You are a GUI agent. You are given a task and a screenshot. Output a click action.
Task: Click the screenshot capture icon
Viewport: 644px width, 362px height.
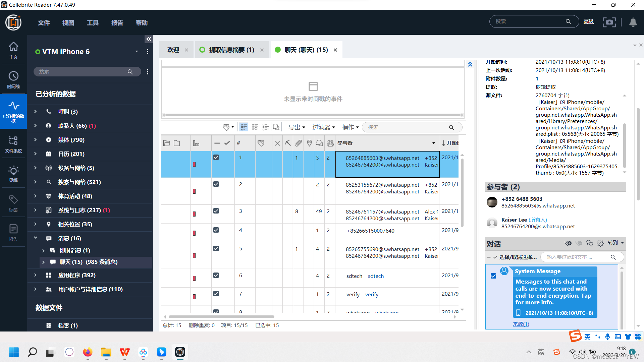[x=609, y=22]
